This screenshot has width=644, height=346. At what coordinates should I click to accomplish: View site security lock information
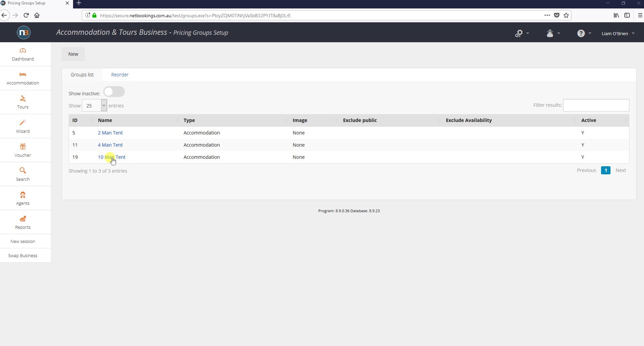[94, 15]
